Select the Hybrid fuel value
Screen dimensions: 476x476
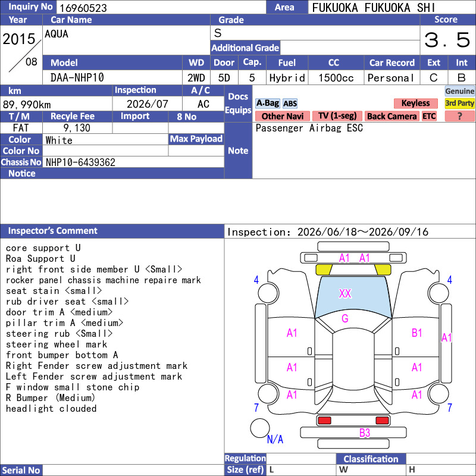coord(287,78)
